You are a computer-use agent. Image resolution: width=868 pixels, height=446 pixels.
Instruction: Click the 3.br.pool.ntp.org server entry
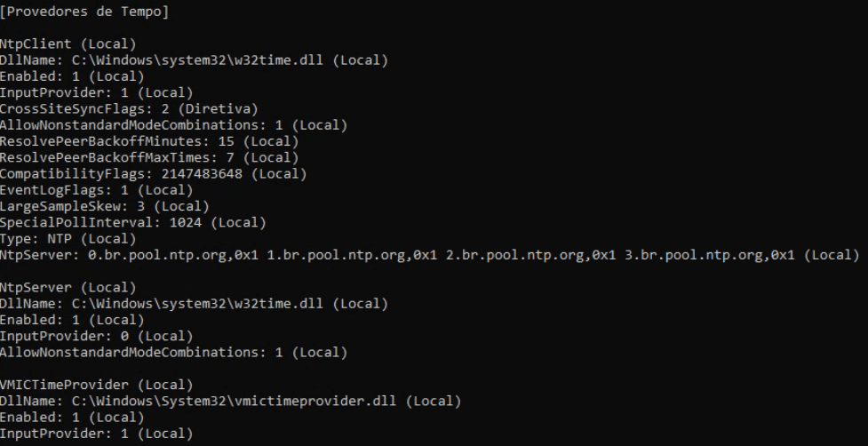[x=710, y=255]
